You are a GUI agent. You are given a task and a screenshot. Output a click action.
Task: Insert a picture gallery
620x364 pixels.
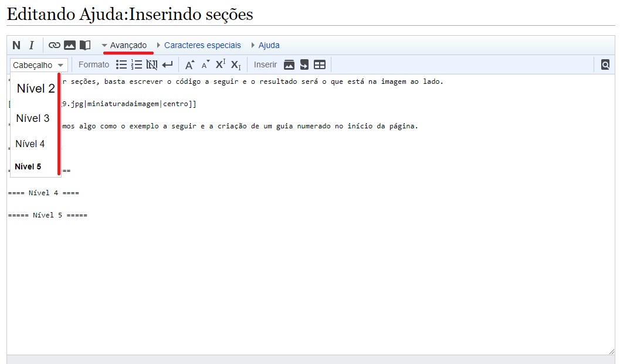pyautogui.click(x=289, y=64)
